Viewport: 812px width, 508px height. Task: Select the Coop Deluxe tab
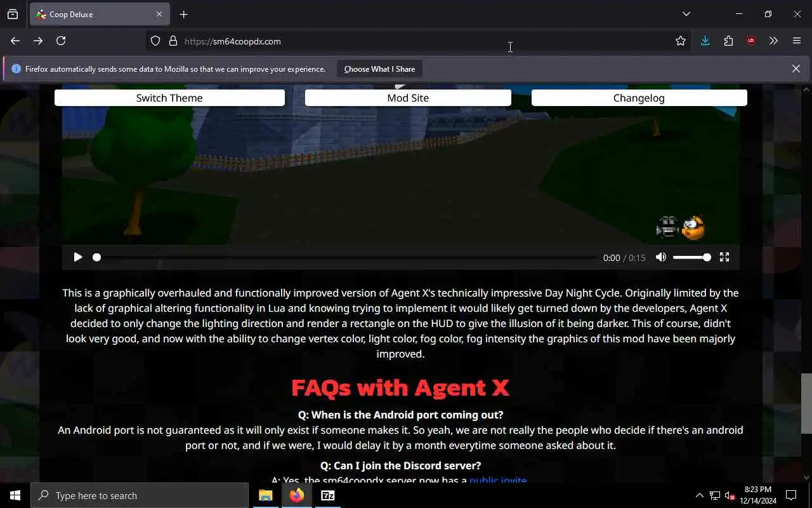[x=100, y=14]
